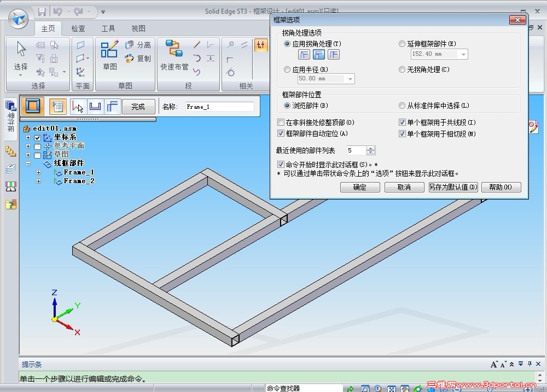Expand the 坐标系 tree node
547x392 pixels.
tap(28, 137)
